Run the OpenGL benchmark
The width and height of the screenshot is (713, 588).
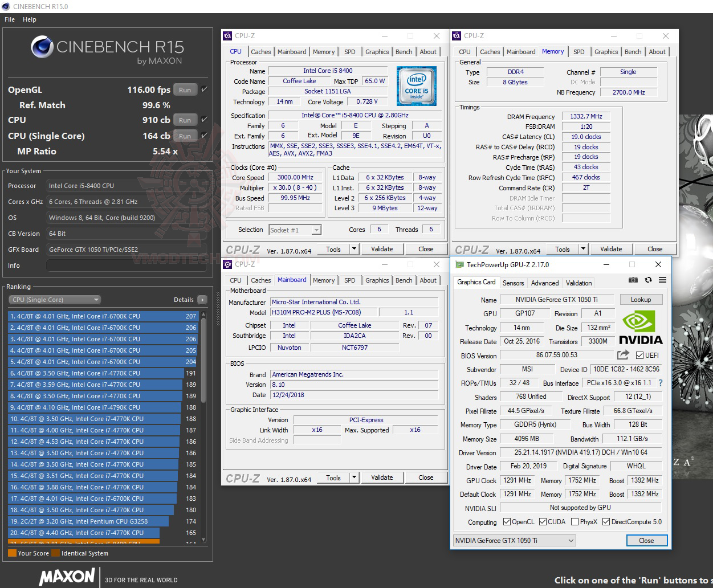pos(185,89)
